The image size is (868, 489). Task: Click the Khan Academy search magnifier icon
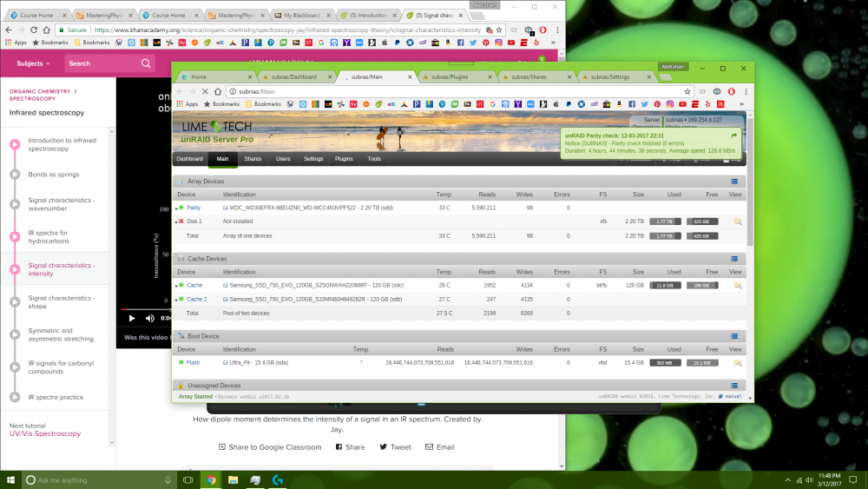tap(146, 63)
